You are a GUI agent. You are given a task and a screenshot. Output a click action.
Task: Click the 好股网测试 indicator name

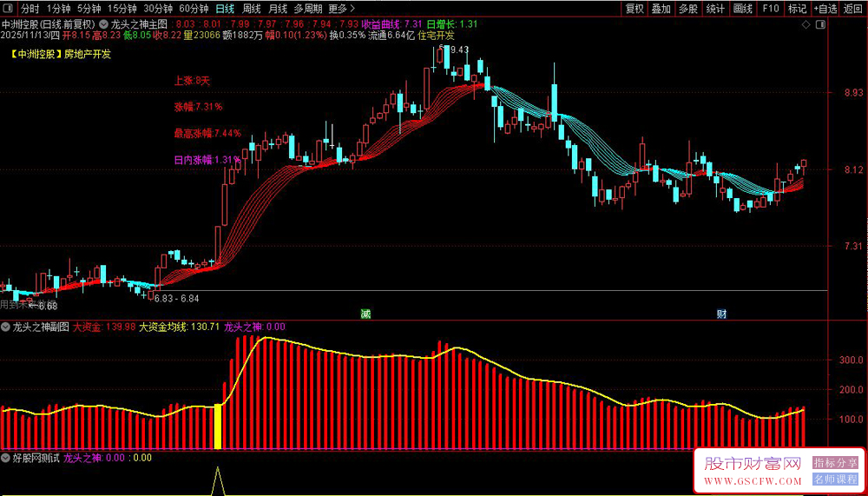click(36, 458)
